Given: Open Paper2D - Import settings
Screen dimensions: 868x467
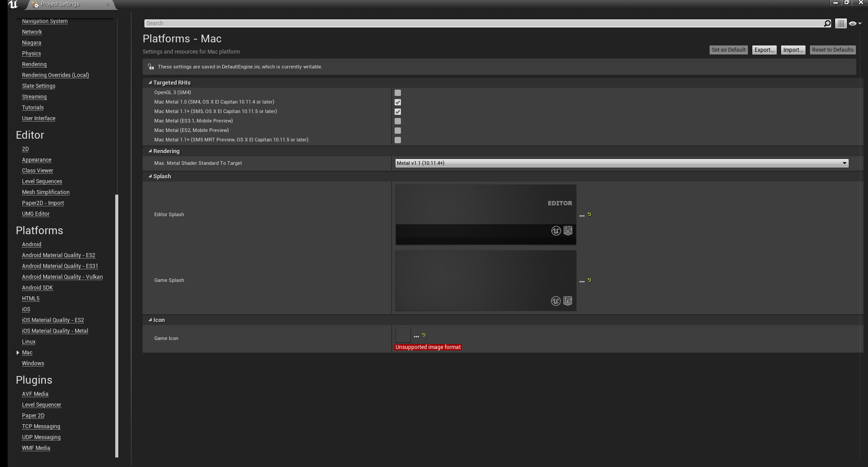Looking at the screenshot, I should tap(43, 203).
